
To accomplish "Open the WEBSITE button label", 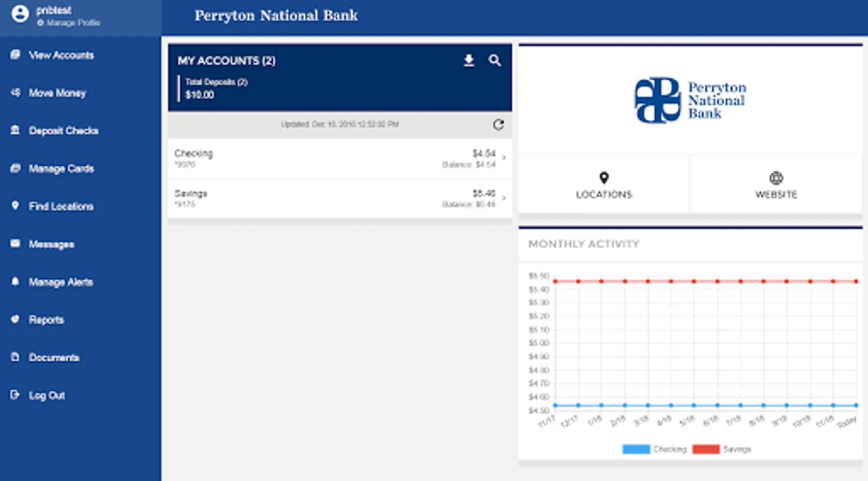I will [x=776, y=195].
